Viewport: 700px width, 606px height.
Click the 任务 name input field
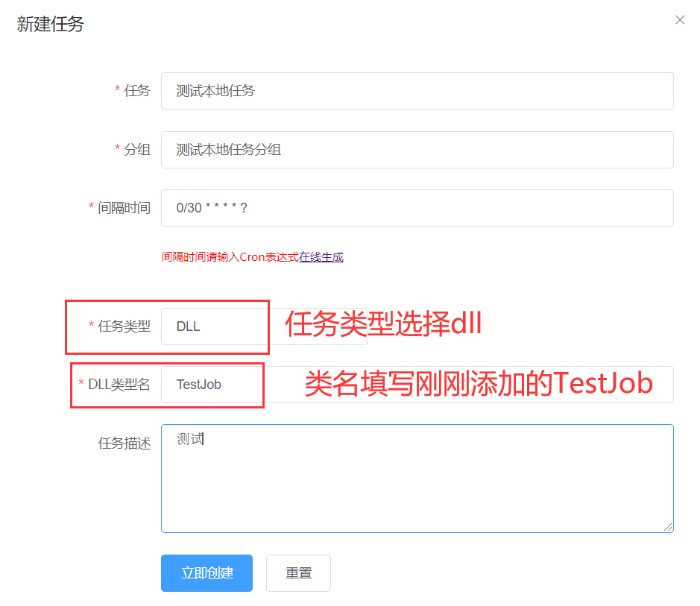[x=417, y=91]
